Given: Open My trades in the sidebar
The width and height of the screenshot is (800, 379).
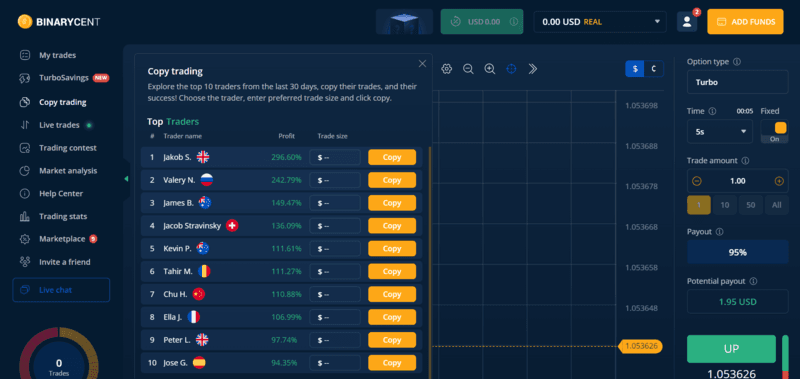Looking at the screenshot, I should pos(57,55).
